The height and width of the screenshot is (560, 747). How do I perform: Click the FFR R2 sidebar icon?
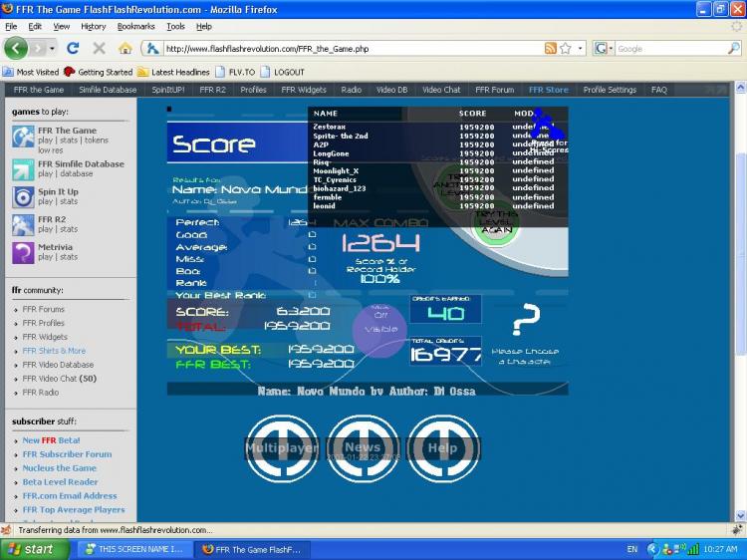pyautogui.click(x=23, y=225)
